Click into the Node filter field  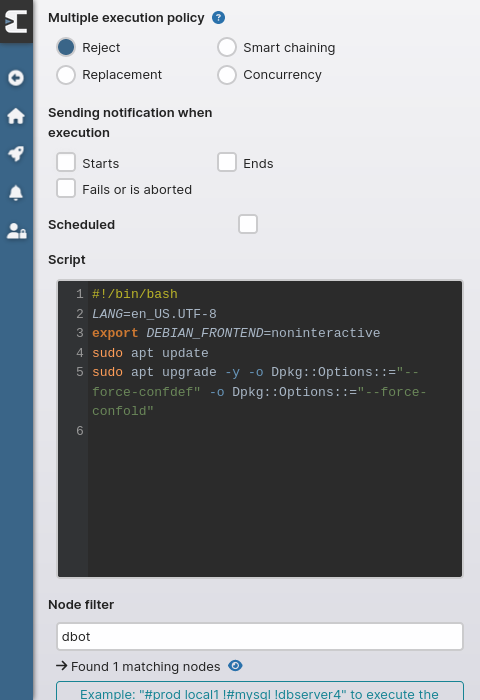[x=260, y=637]
